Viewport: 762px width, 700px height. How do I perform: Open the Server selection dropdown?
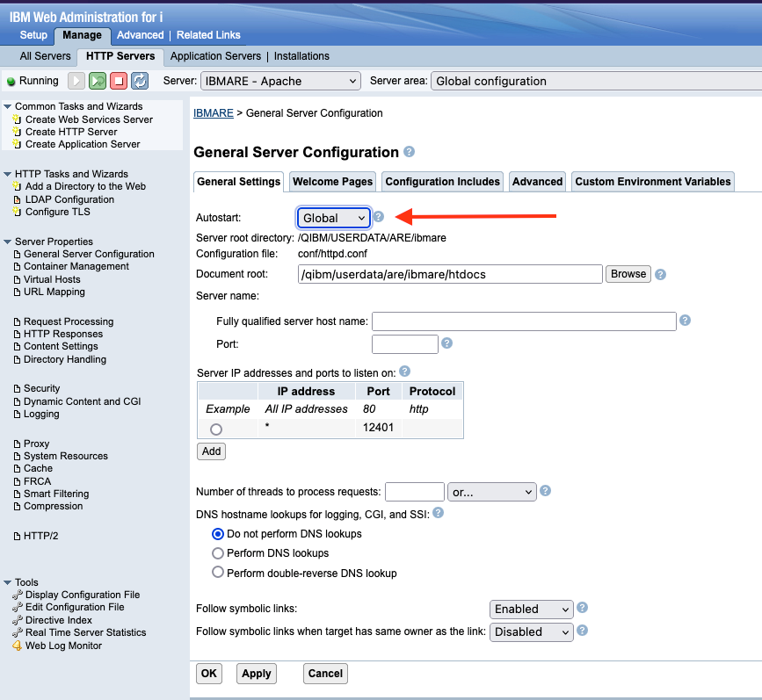pyautogui.click(x=280, y=81)
